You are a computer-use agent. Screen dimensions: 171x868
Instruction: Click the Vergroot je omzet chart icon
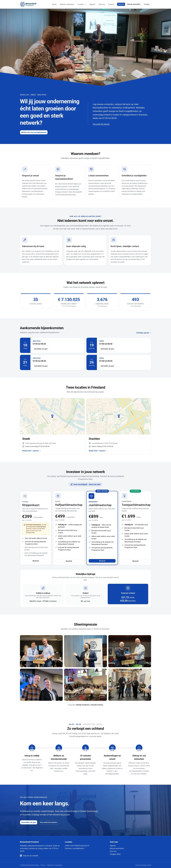click(x=25, y=169)
